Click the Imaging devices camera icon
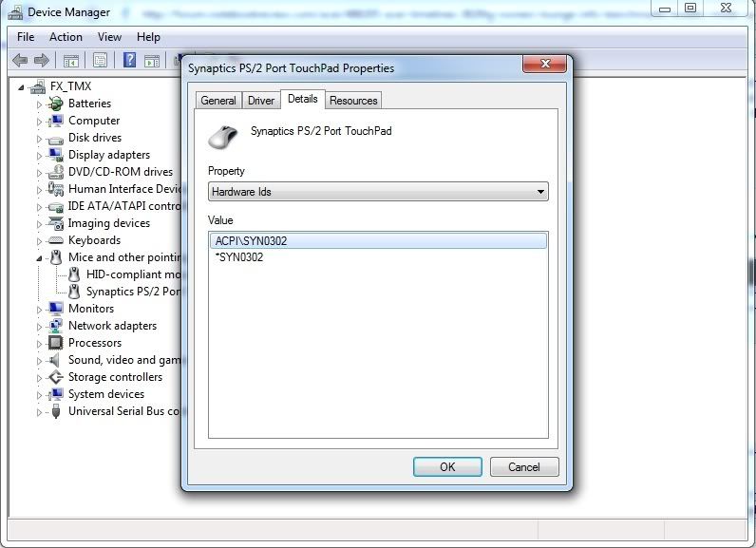This screenshot has height=548, width=756. coord(55,223)
